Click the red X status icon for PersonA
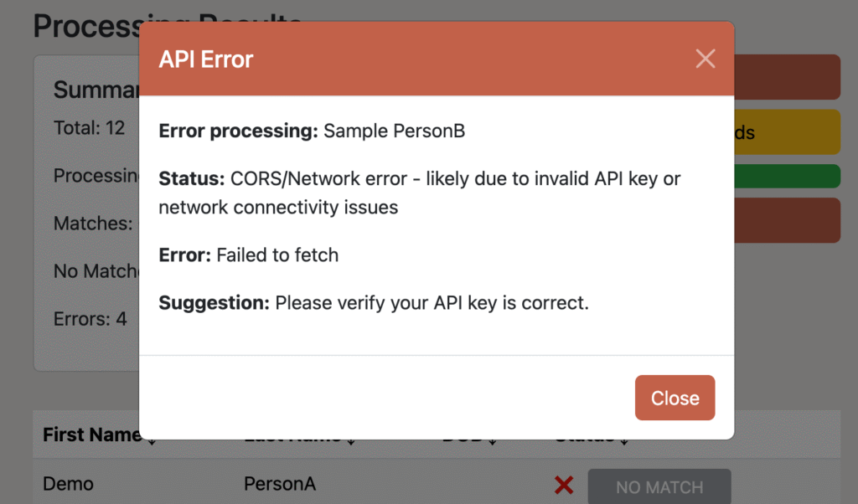Image resolution: width=858 pixels, height=504 pixels. (563, 485)
